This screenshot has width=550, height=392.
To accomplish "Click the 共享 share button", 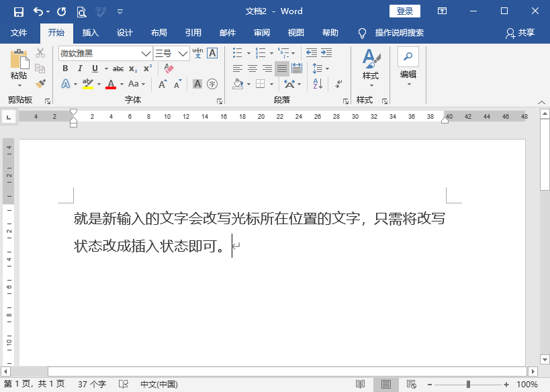I will [520, 33].
